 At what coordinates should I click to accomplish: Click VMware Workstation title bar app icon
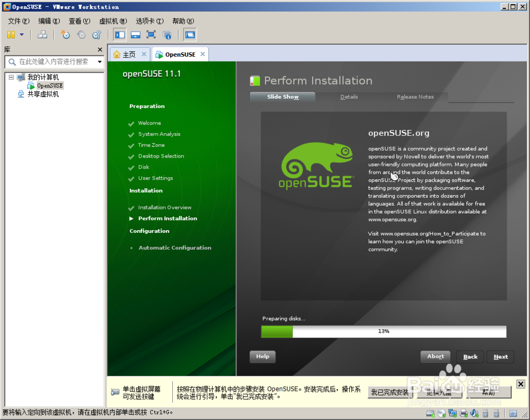[6, 6]
